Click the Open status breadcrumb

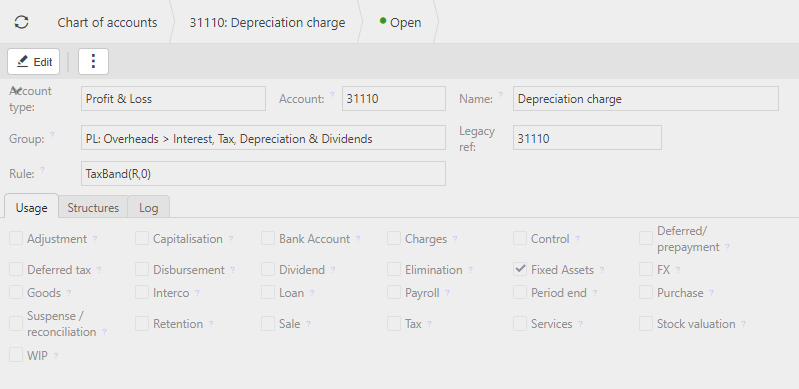[x=401, y=22]
